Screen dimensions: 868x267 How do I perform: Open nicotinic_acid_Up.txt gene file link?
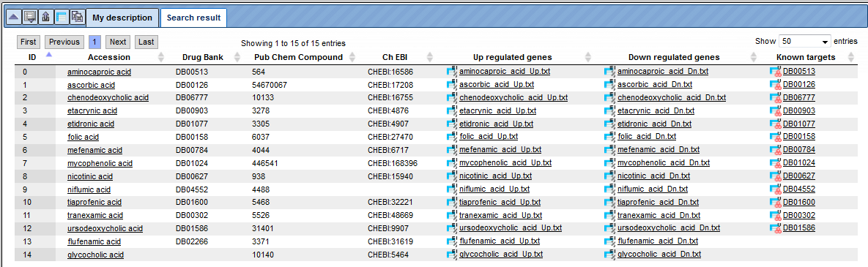(495, 176)
